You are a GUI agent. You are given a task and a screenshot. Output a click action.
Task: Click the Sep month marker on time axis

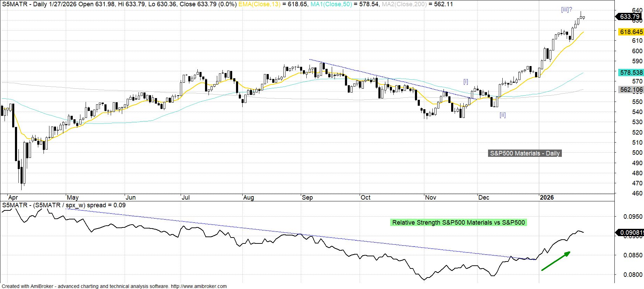point(307,198)
